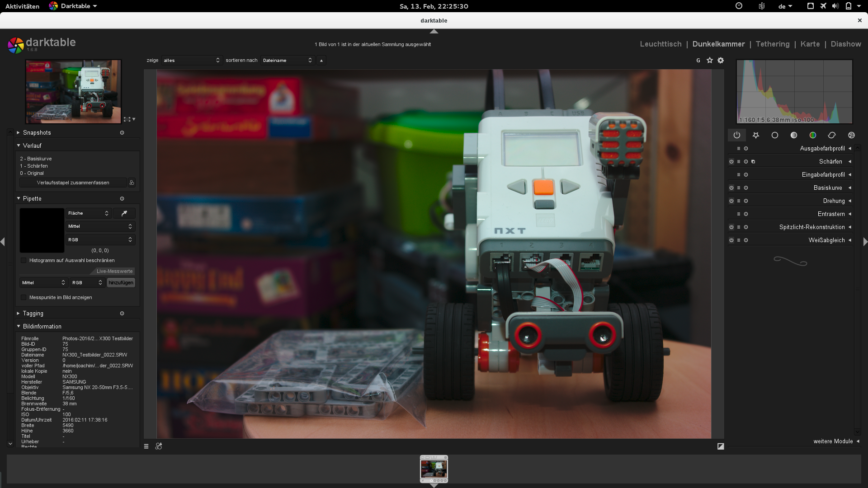
Task: Select history item 2 - Basiskurve
Action: pyautogui.click(x=36, y=159)
